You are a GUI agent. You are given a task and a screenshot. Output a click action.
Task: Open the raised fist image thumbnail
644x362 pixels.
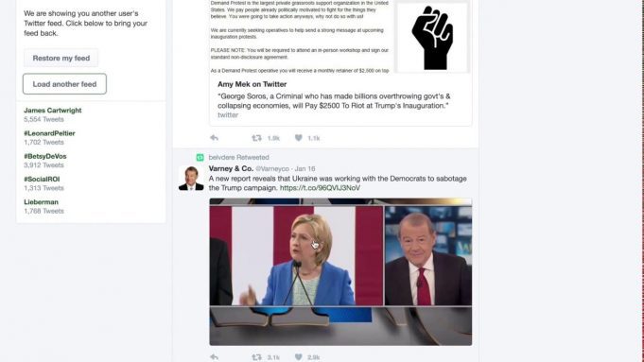pos(432,37)
